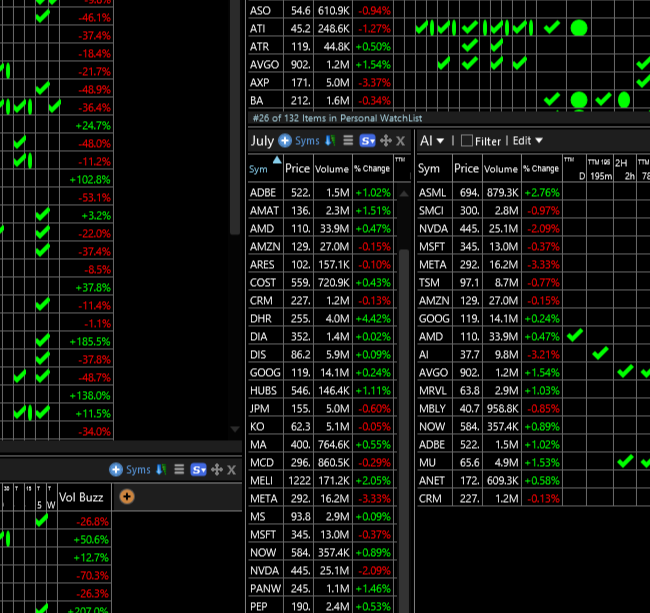Click the -70.3% Vol Buzz value
The height and width of the screenshot is (613, 650).
[x=92, y=576]
